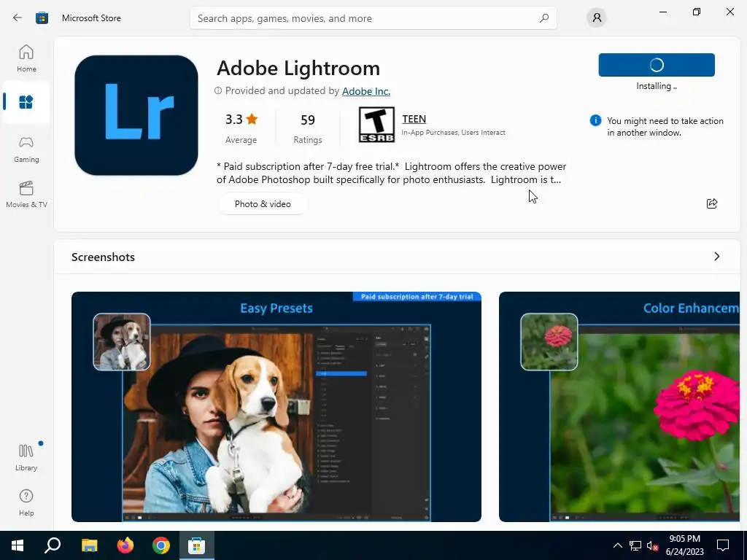Open Windows taskbar search

tap(53, 545)
